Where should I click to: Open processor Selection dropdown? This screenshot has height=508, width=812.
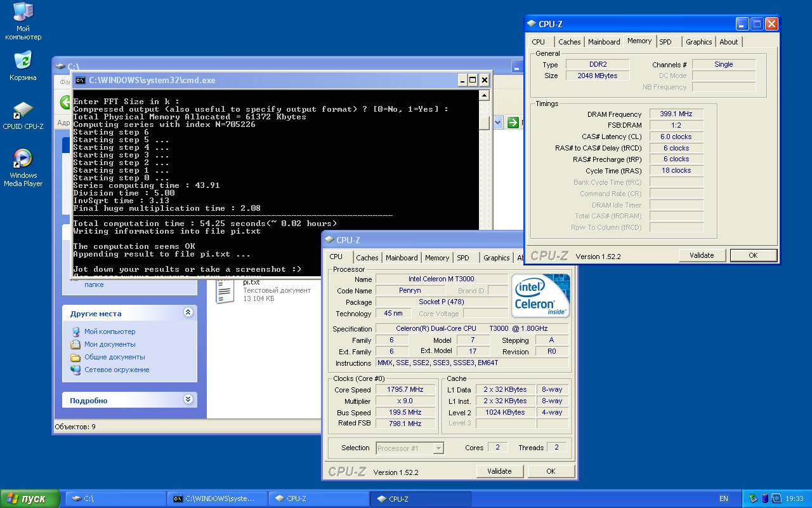point(438,448)
